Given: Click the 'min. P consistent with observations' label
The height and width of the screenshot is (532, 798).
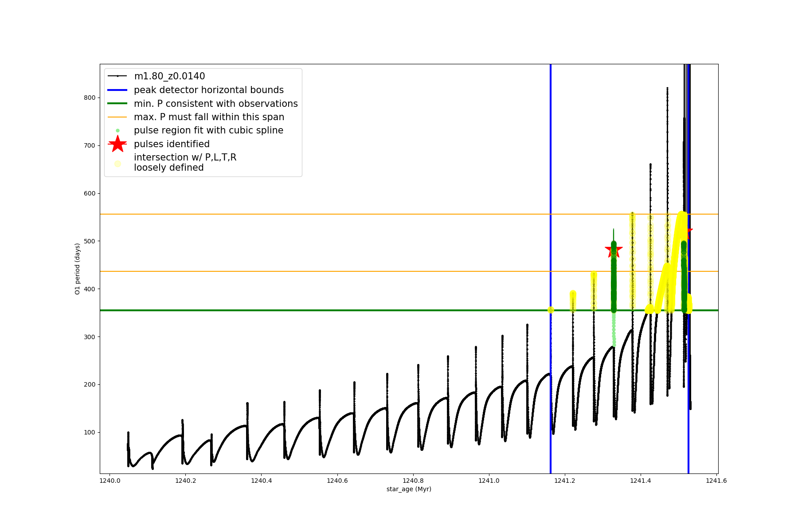Looking at the screenshot, I should click(216, 104).
